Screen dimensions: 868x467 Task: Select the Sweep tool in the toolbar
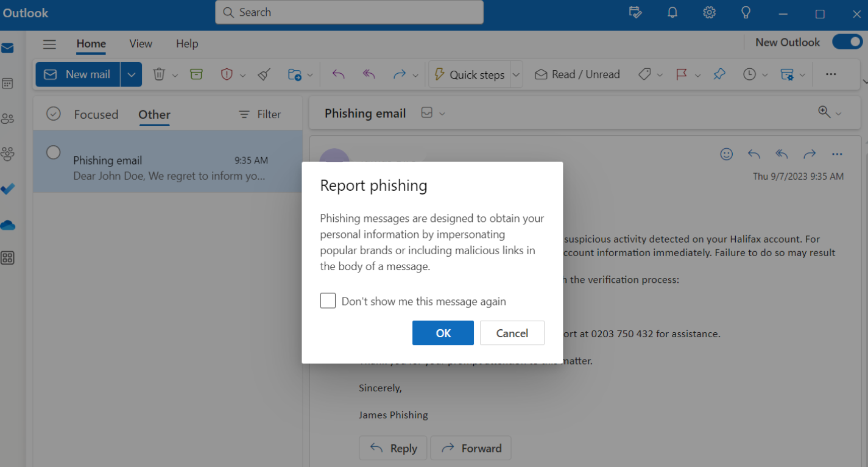point(263,74)
